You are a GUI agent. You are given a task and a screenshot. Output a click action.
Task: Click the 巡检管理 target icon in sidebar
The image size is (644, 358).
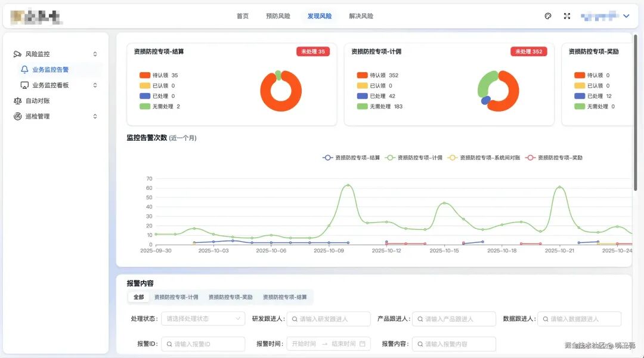16,116
